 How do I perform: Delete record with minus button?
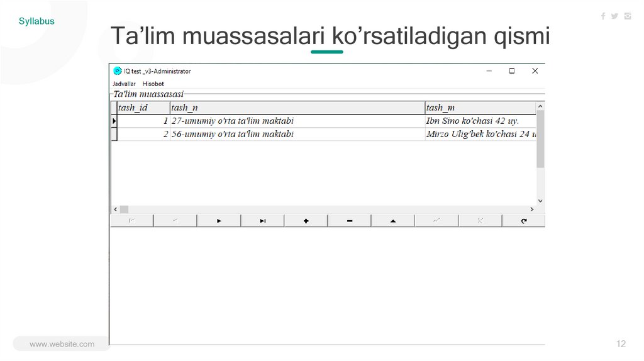350,221
